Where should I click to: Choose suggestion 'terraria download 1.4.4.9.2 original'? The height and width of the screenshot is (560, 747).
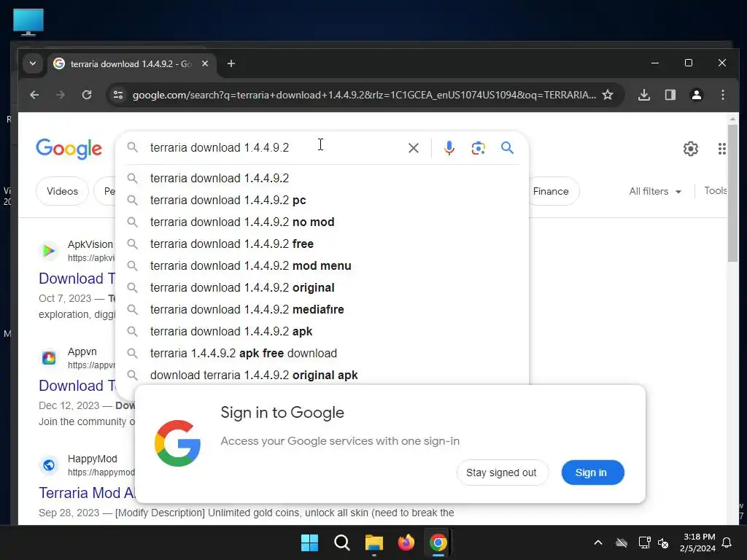tap(322, 287)
